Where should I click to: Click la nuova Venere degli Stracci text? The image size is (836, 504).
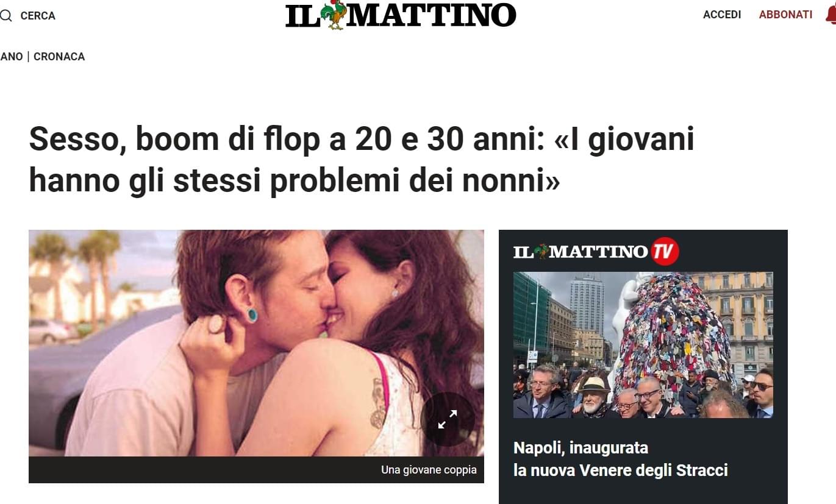click(x=621, y=470)
